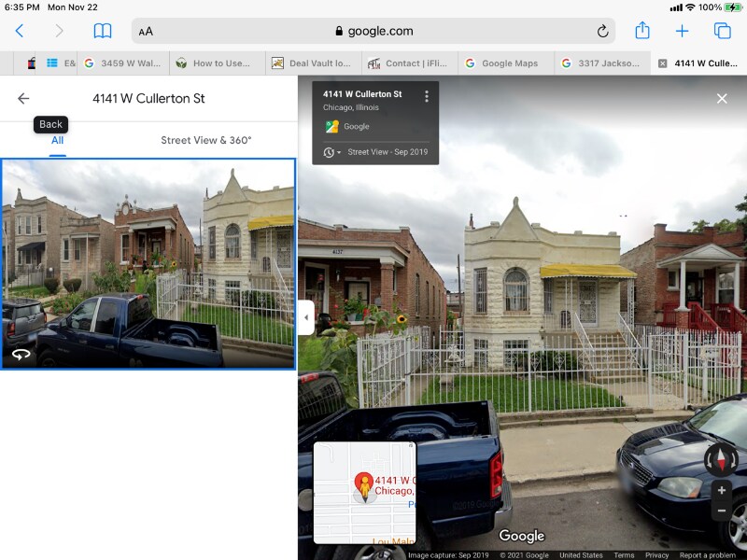Open the house photo thumbnail
This screenshot has width=747, height=560.
148,263
